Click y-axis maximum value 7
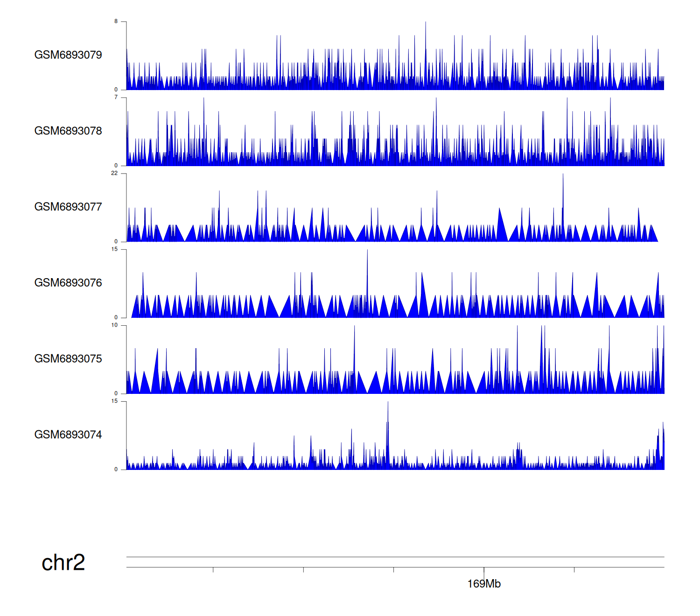Viewport: 700px width, 616px height. [116, 98]
